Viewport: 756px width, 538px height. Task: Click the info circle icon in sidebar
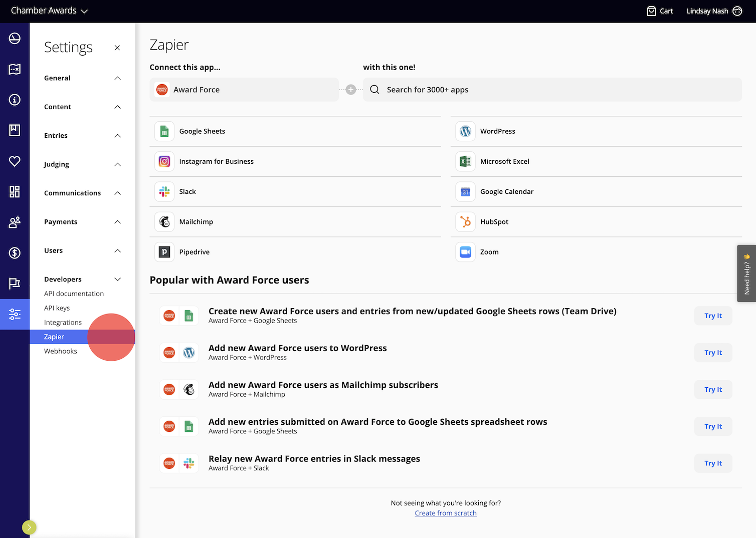pos(15,100)
